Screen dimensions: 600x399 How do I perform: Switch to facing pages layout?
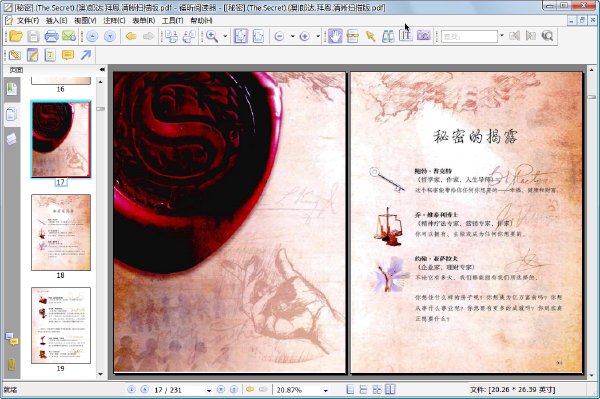[x=390, y=389]
